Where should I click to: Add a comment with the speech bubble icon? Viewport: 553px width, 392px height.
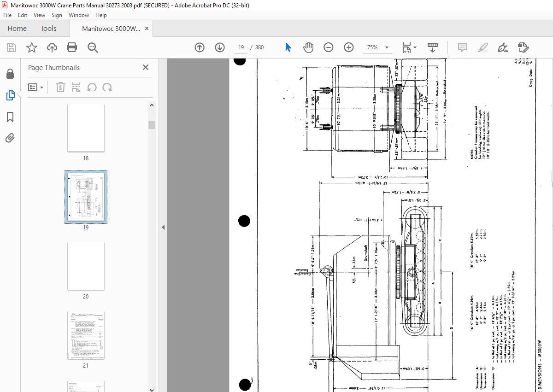[x=463, y=47]
